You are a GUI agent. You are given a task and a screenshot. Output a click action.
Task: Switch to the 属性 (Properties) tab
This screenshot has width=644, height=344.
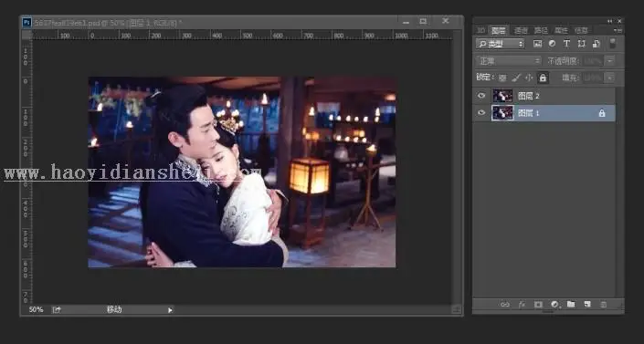(x=561, y=30)
